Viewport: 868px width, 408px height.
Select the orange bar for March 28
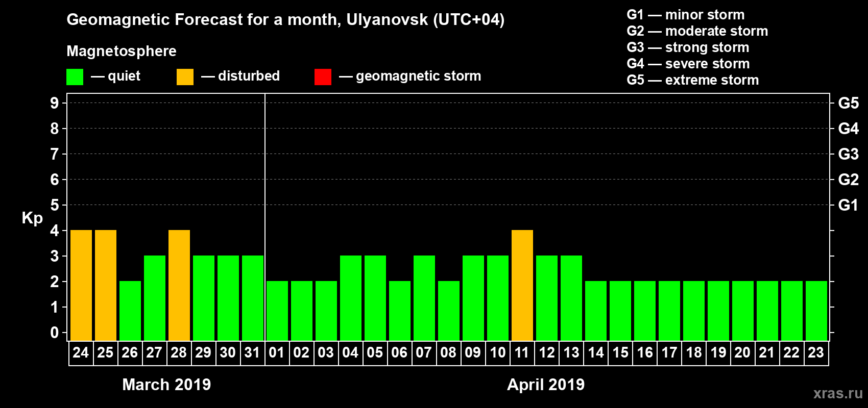(179, 286)
